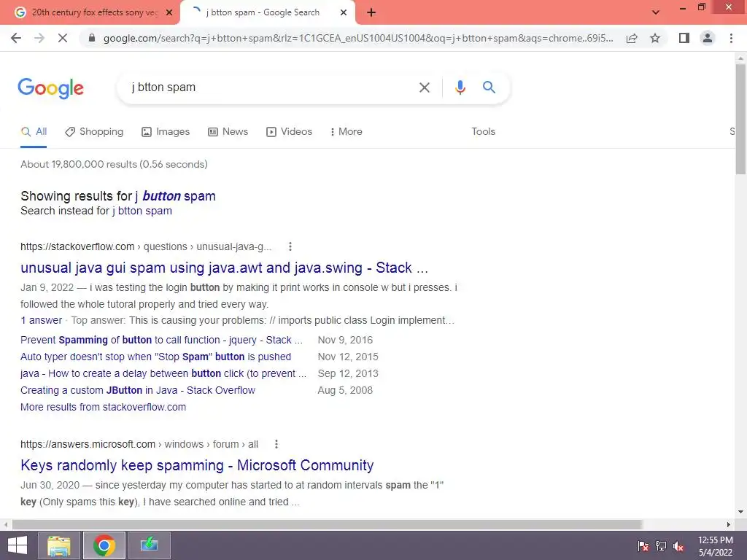Open the Tools search options
747x560 pixels.
[483, 132]
